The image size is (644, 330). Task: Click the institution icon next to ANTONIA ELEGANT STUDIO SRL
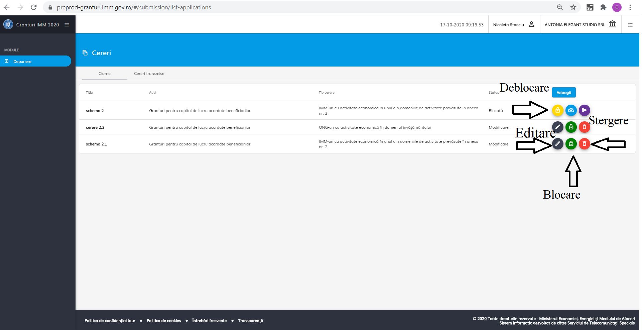tap(612, 24)
